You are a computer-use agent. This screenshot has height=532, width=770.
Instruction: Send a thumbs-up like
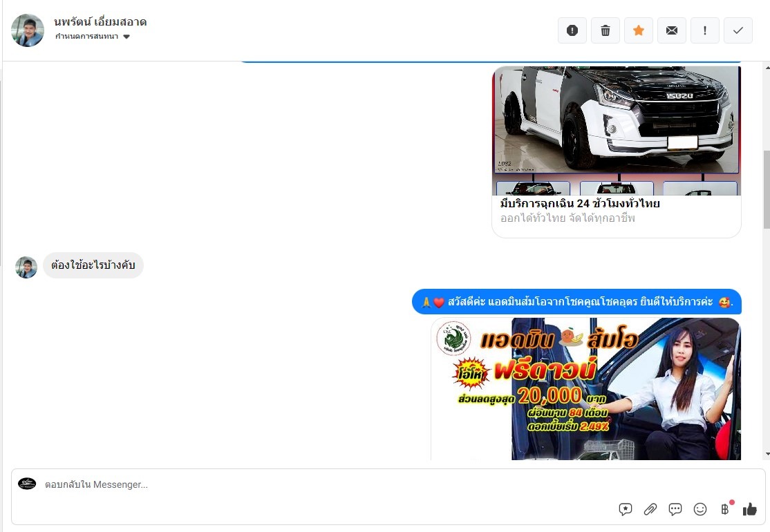click(x=750, y=509)
